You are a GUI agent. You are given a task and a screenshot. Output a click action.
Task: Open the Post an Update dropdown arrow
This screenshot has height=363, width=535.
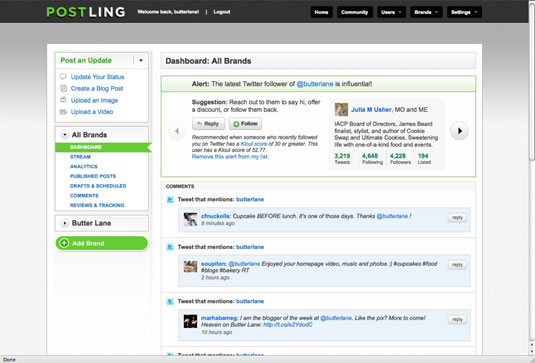pyautogui.click(x=141, y=60)
